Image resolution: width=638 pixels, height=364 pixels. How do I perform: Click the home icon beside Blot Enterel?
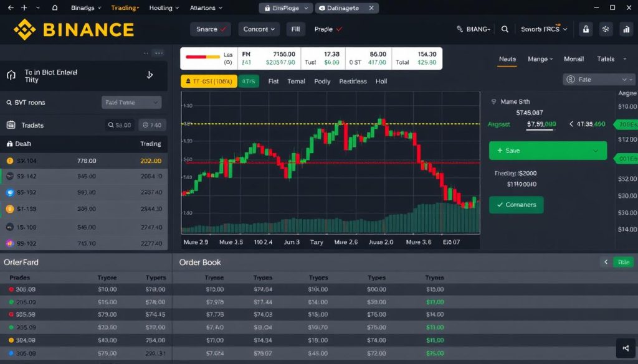click(11, 75)
